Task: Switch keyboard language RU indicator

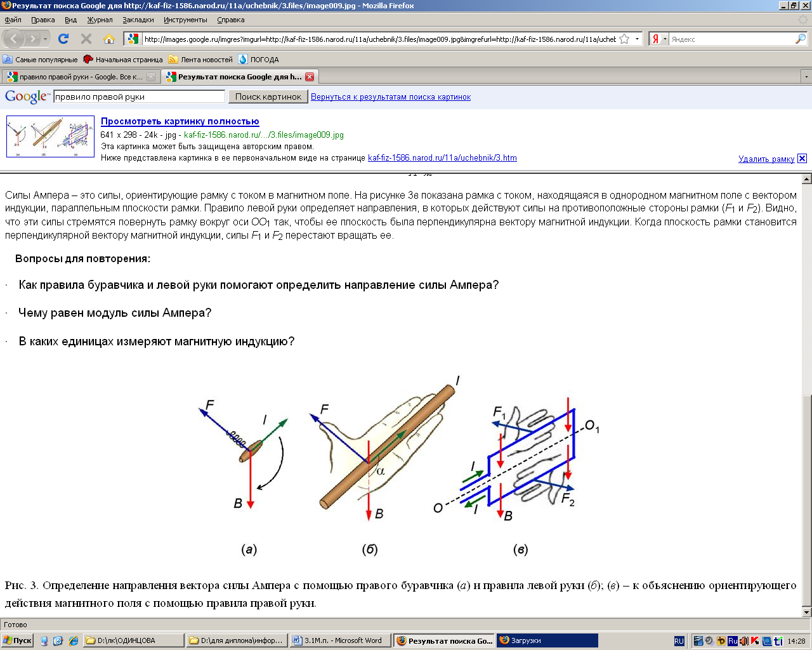Action: (x=679, y=641)
